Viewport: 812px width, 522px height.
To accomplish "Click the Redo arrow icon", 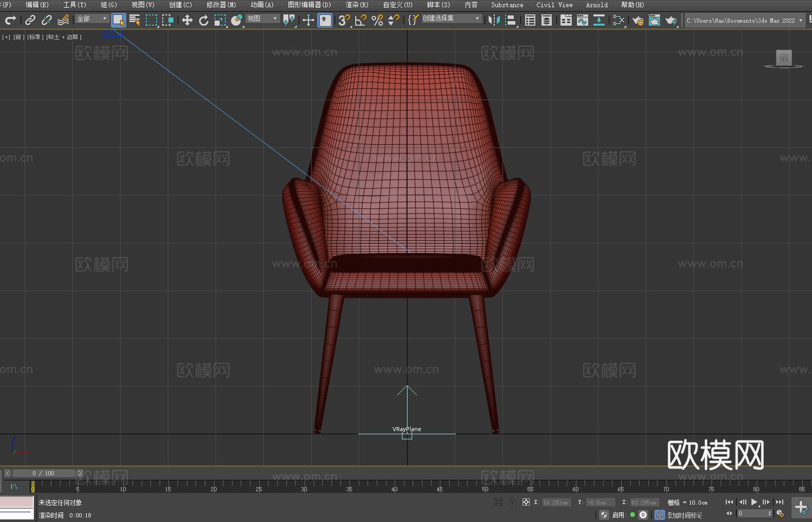I will point(10,20).
